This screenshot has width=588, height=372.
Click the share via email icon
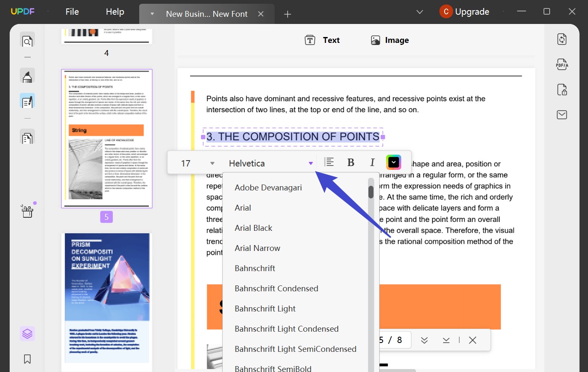562,114
